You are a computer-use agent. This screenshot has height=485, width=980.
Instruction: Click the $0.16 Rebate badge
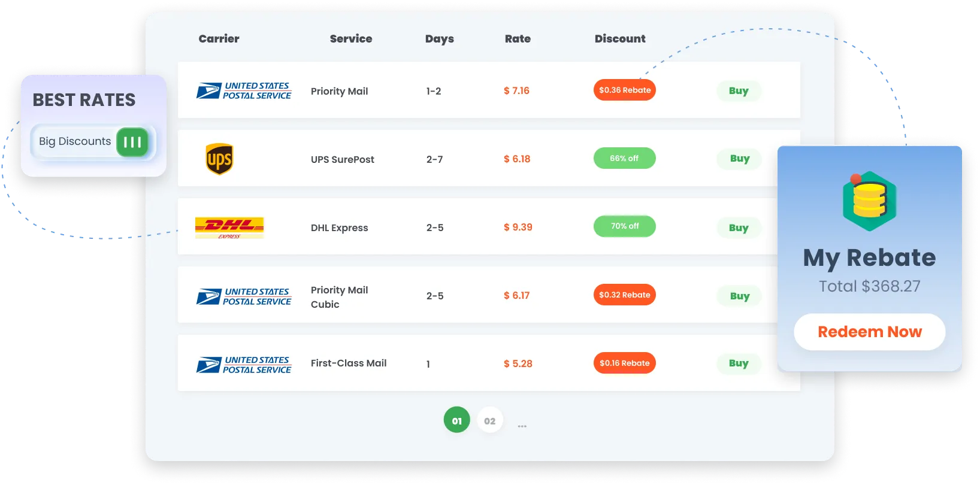pos(625,363)
